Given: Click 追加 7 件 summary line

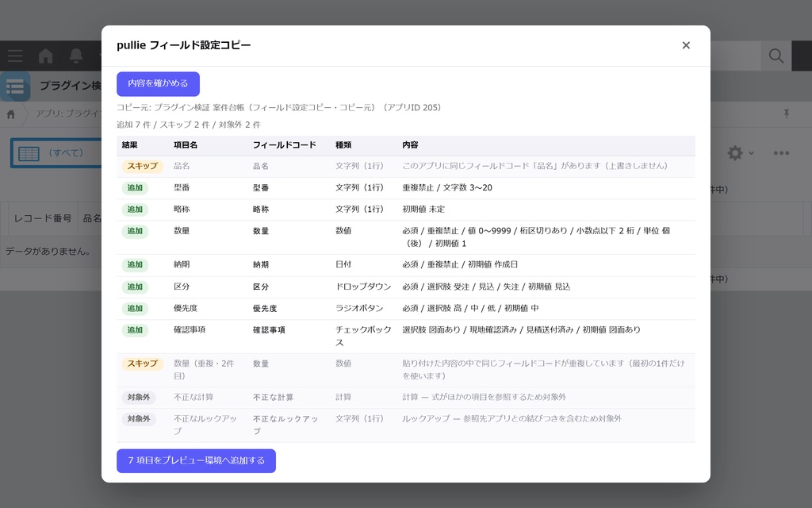Looking at the screenshot, I should [x=189, y=125].
